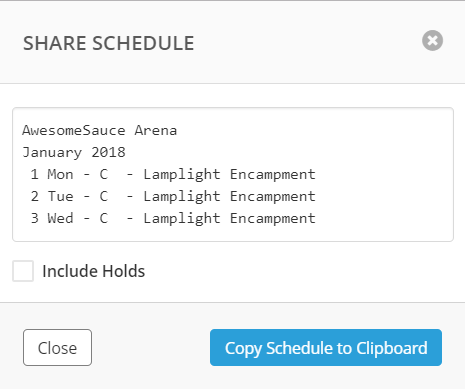Click Encampment word on Tuesday row

click(x=273, y=196)
